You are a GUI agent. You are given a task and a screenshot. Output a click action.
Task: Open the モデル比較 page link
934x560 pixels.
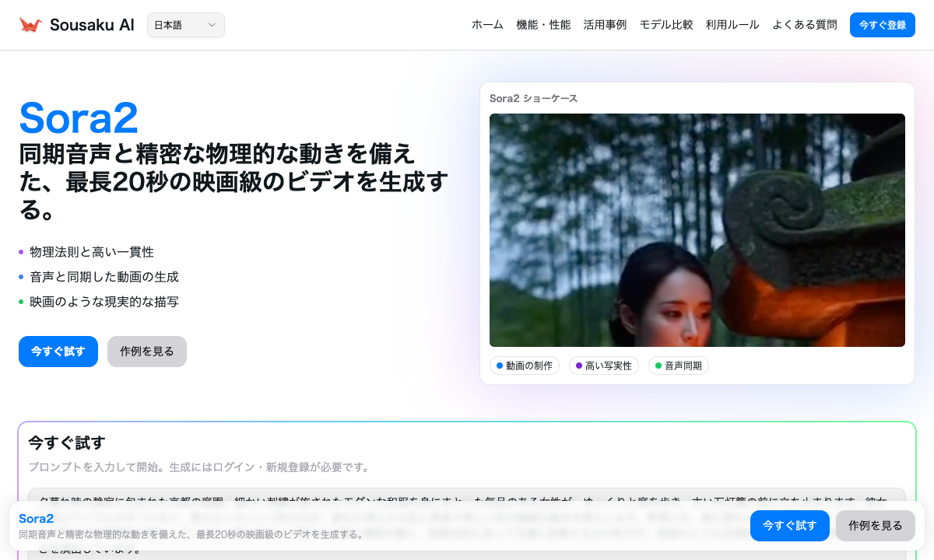666,25
